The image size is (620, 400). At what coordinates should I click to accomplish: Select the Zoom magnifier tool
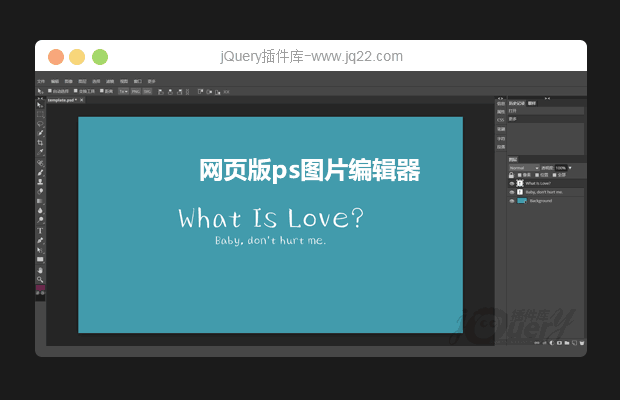(40, 279)
